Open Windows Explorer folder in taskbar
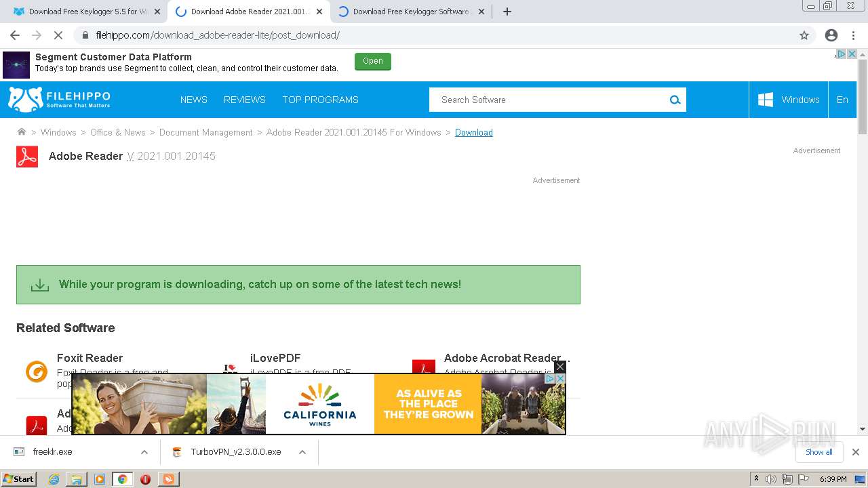The width and height of the screenshot is (868, 488). click(77, 479)
